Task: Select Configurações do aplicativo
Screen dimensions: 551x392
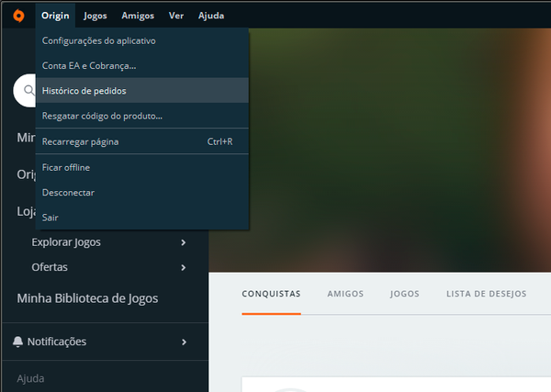Action: (x=142, y=40)
